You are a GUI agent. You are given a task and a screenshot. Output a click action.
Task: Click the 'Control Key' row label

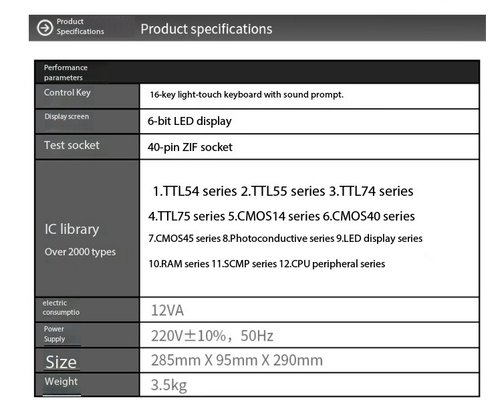point(67,93)
